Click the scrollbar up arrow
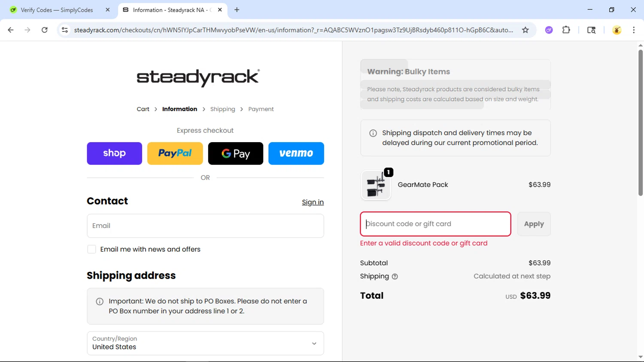644x362 pixels. pos(640,45)
